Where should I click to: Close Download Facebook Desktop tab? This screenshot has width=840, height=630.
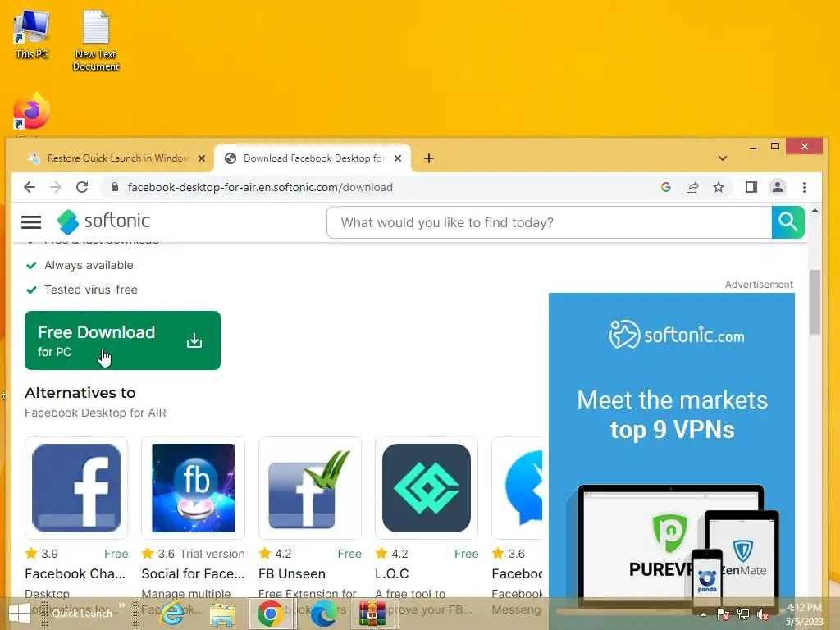(x=398, y=158)
